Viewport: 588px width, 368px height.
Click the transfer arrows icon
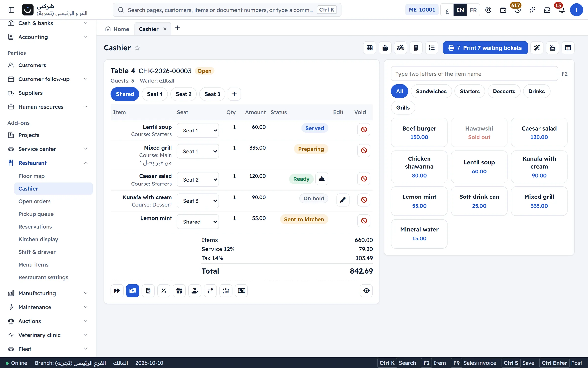[x=210, y=291]
